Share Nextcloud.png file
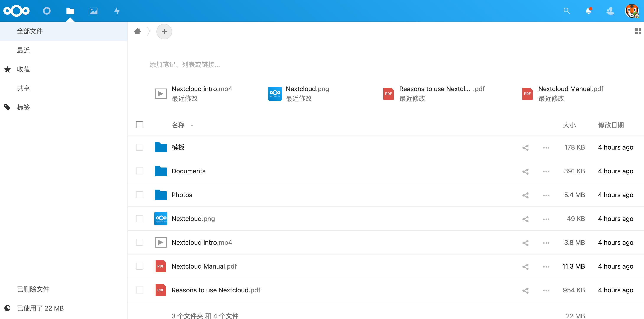 coord(525,219)
